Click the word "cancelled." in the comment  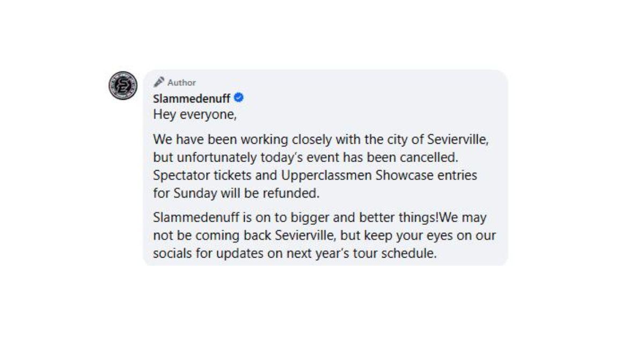click(x=440, y=158)
